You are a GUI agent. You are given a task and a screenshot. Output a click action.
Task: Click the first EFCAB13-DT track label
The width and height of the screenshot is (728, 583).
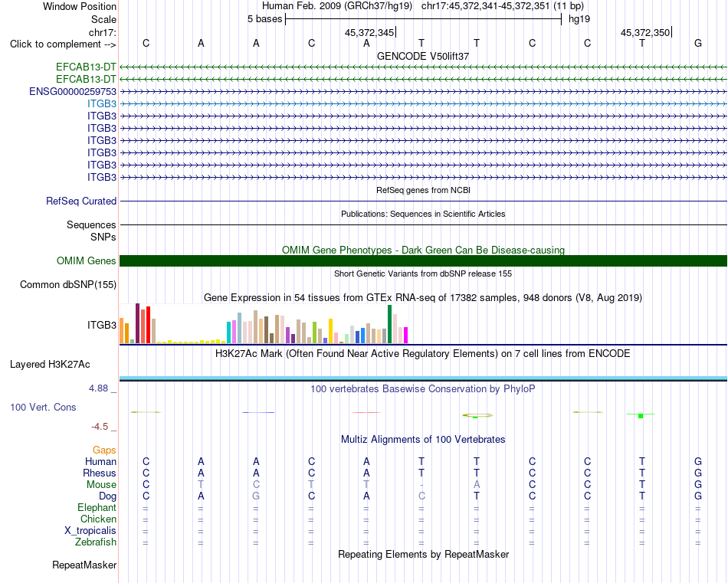pyautogui.click(x=86, y=67)
